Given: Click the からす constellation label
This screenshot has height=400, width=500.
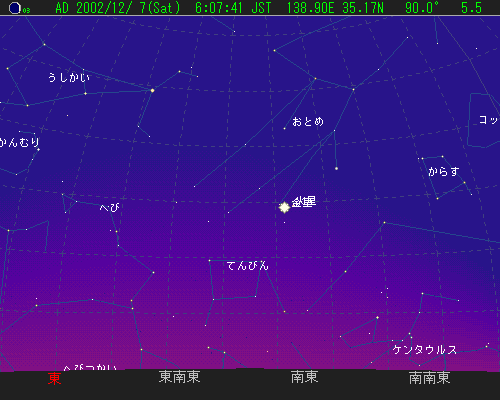Looking at the screenshot, I should pyautogui.click(x=444, y=172).
